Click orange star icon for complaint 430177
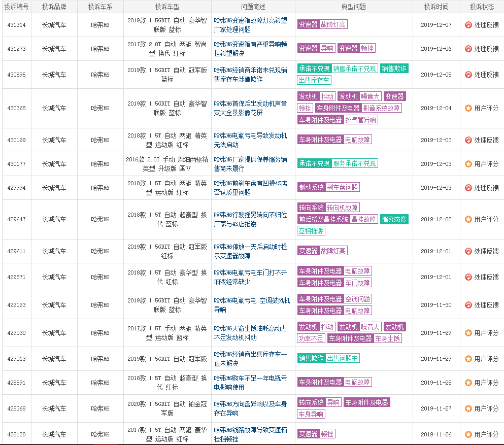The image size is (504, 445). (x=468, y=164)
